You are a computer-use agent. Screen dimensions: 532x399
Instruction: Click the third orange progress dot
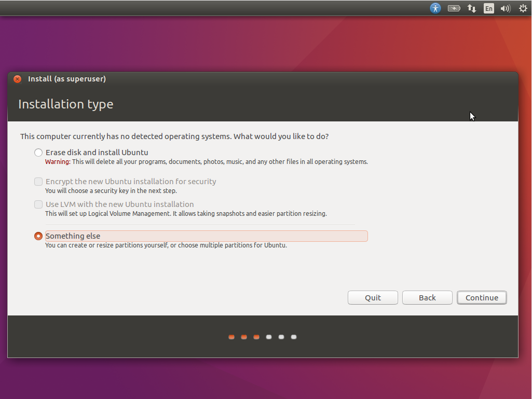(256, 337)
